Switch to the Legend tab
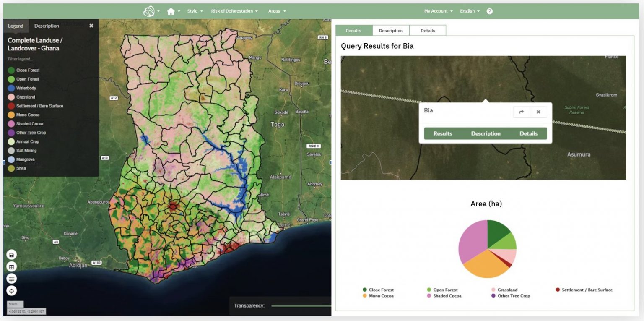The height and width of the screenshot is (321, 644). (16, 26)
